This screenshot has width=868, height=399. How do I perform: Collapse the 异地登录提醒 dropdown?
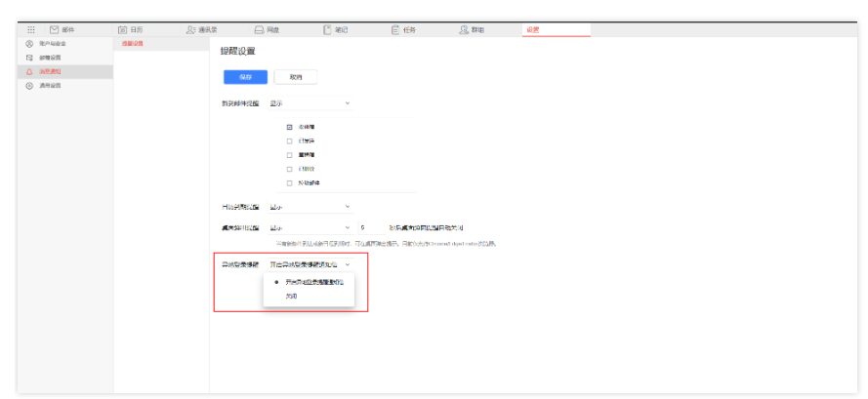tap(310, 264)
